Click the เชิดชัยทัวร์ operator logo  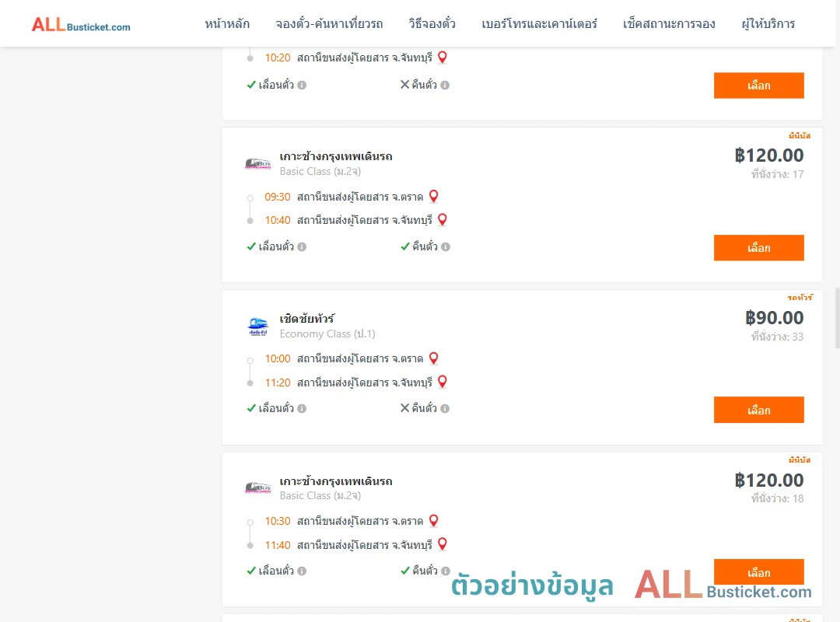(x=257, y=326)
